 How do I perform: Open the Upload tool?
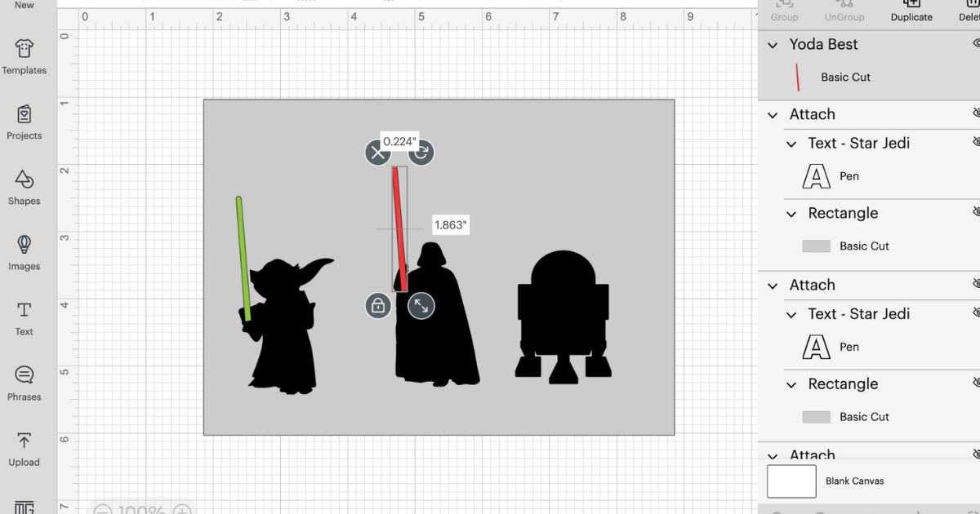tap(24, 449)
